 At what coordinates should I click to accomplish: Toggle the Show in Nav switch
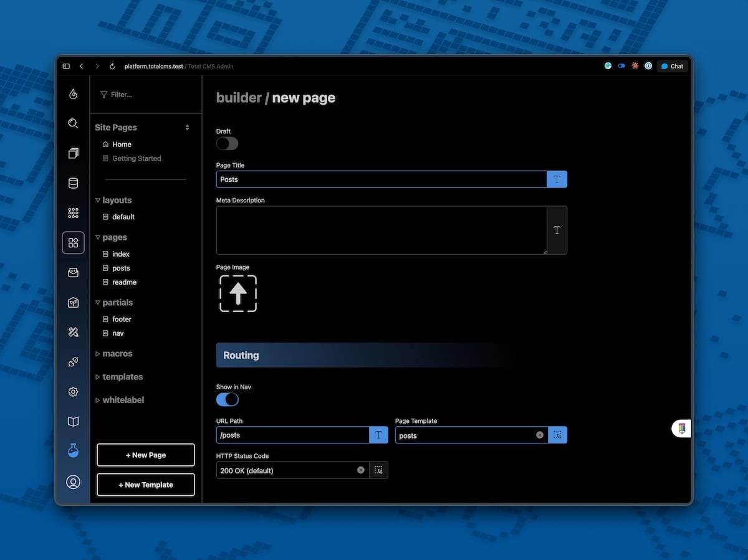tap(227, 399)
